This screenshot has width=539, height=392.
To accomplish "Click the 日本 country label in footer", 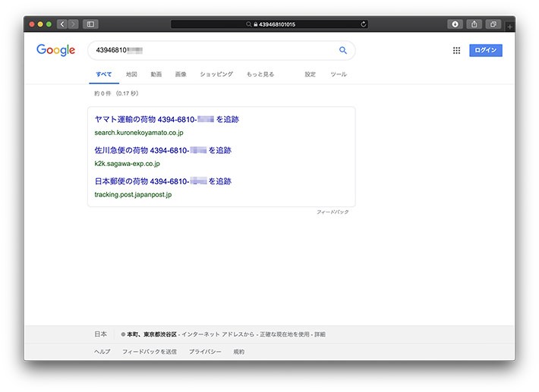I will tap(101, 334).
